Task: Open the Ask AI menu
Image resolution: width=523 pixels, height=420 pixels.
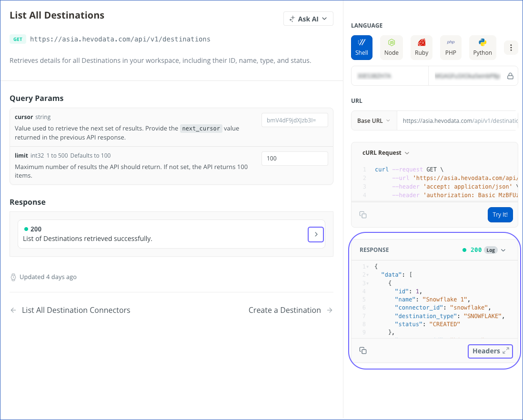Action: (308, 19)
